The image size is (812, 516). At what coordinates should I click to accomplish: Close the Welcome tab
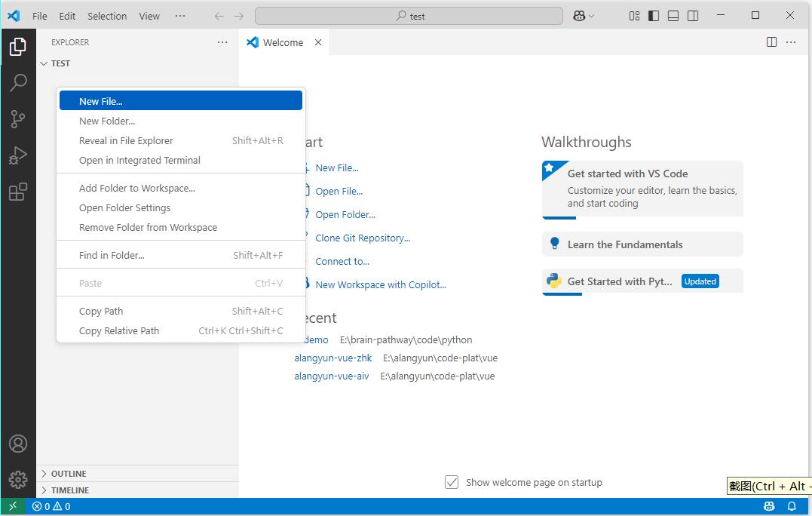318,42
